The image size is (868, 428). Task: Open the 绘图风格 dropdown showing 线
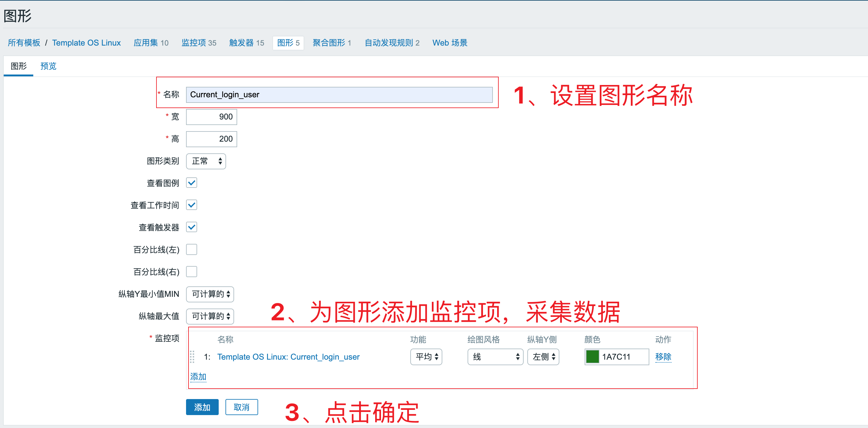click(495, 357)
